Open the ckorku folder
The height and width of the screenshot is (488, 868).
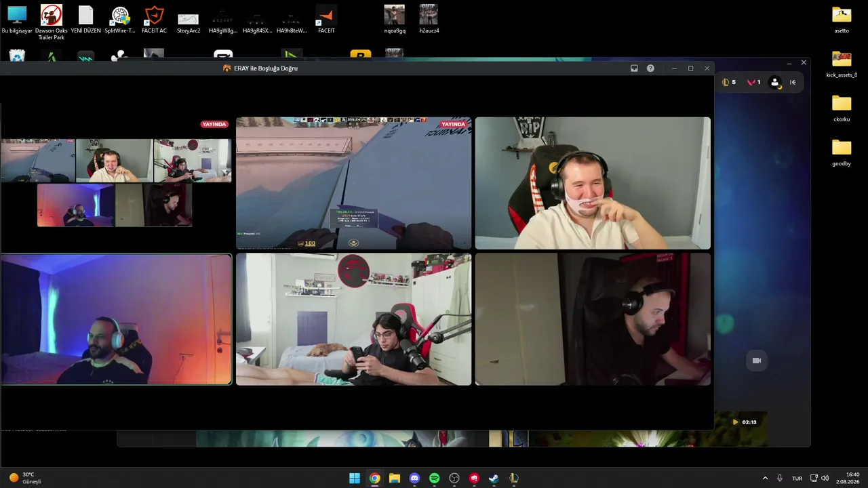coord(842,108)
